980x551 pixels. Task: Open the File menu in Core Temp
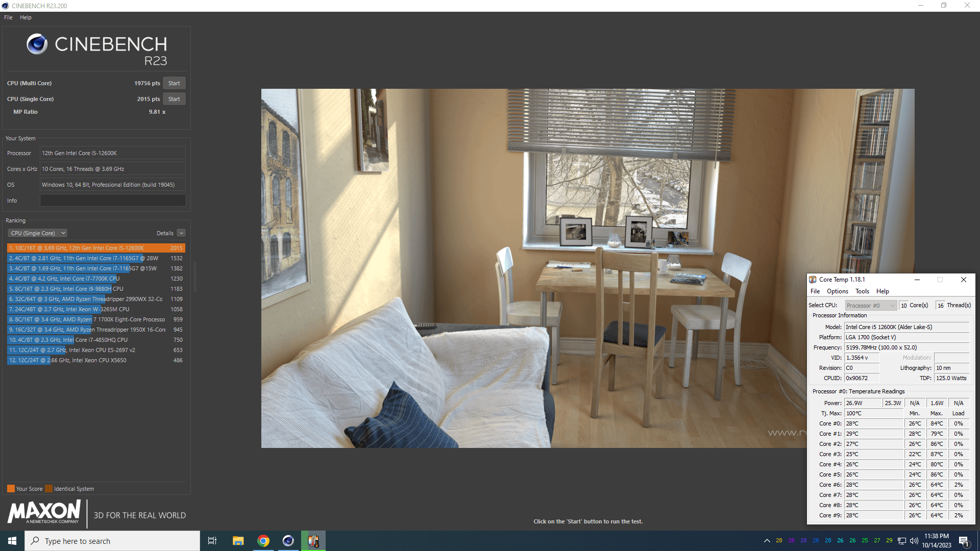815,291
